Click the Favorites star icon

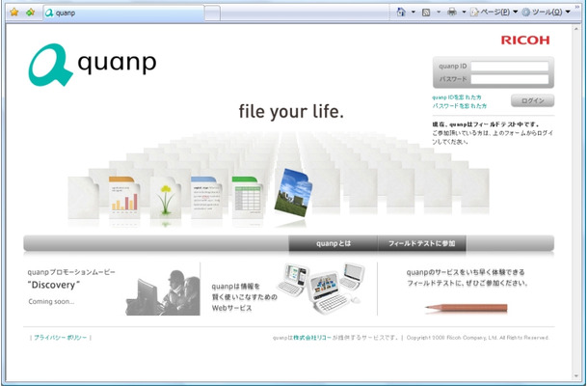pyautogui.click(x=14, y=13)
